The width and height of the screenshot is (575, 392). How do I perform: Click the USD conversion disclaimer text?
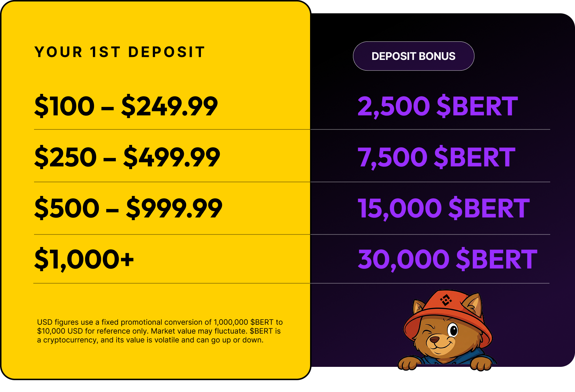[x=160, y=331]
